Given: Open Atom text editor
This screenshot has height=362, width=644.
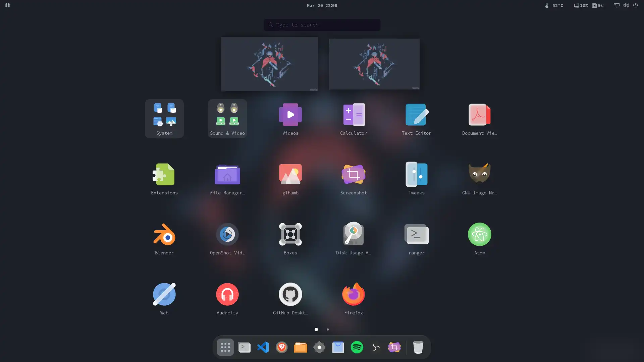Looking at the screenshot, I should point(479,234).
